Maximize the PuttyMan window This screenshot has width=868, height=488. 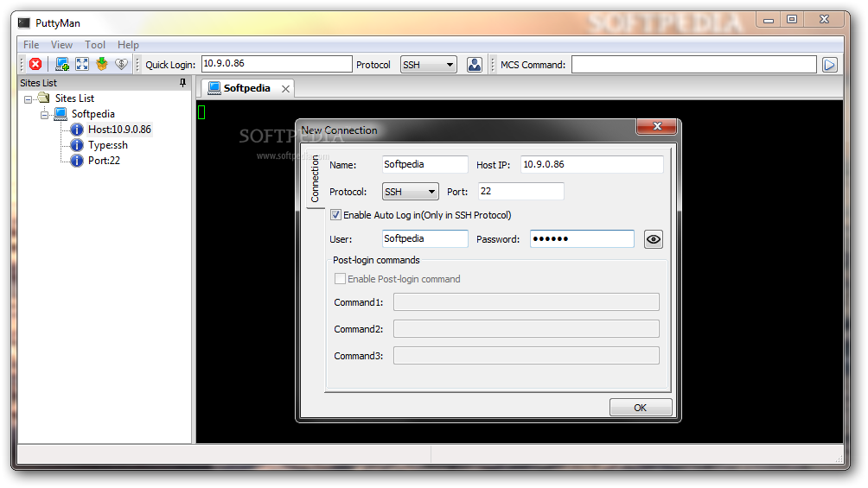(792, 19)
